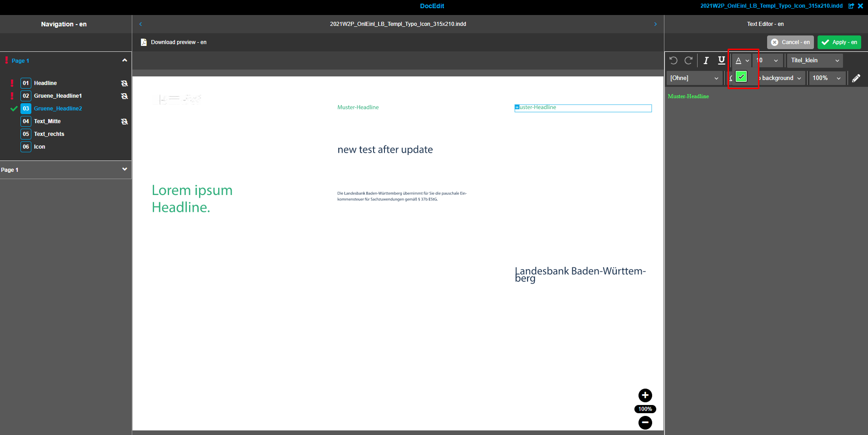Download the preview PDF

(174, 42)
